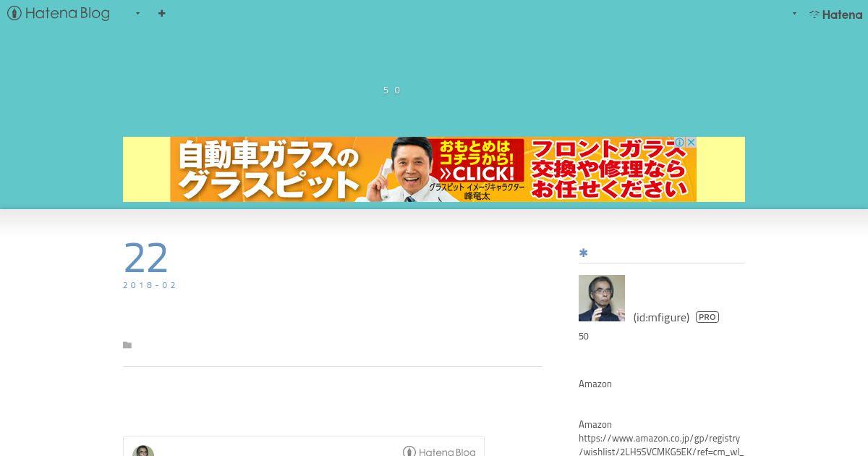Open the Hatena Blog logo link

pos(59,13)
